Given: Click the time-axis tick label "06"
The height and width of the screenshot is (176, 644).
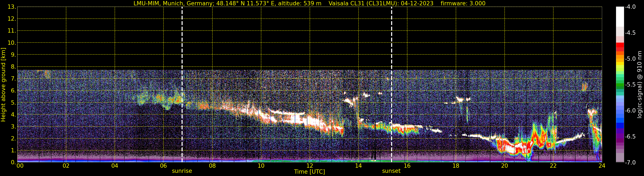Looking at the screenshot, I should 163,166.
